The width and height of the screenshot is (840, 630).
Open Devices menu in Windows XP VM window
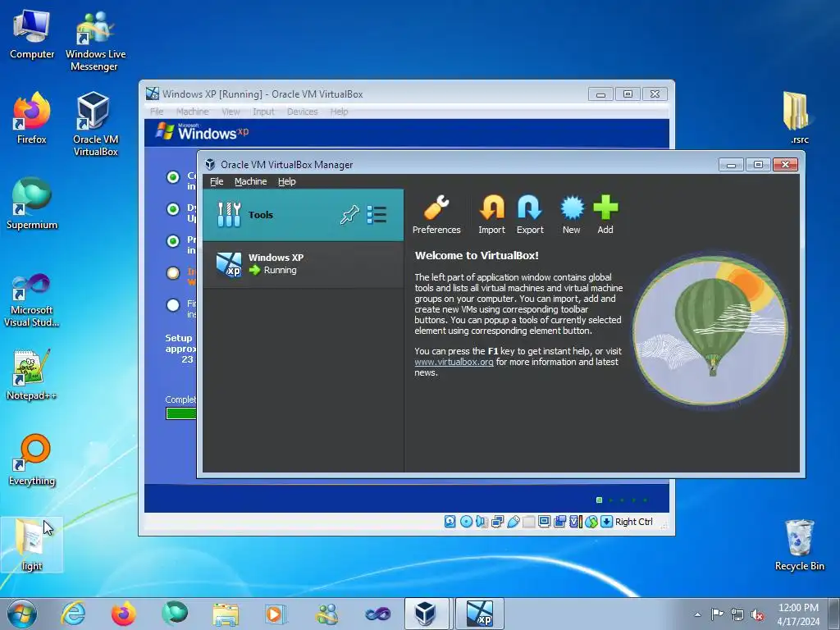point(302,112)
